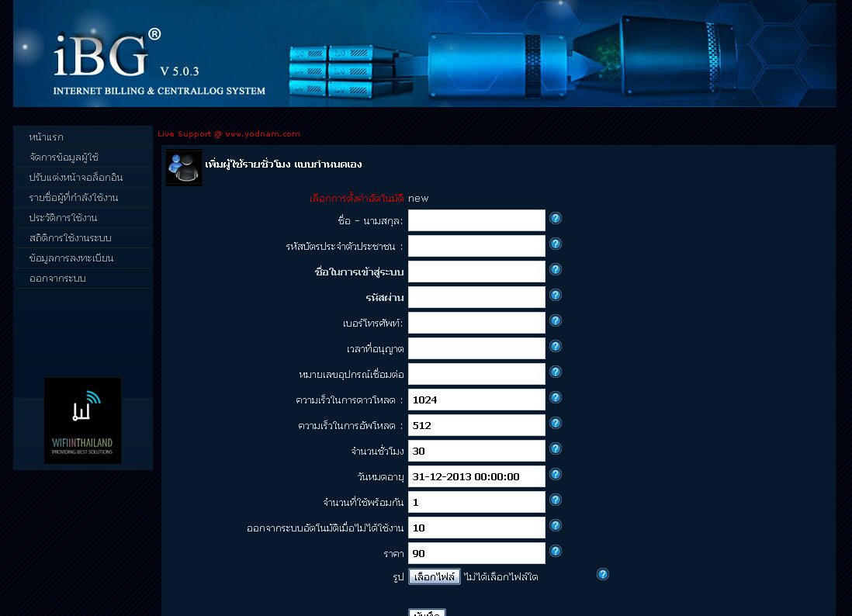Click the บันทึก save button at bottom
The height and width of the screenshot is (616, 852).
(427, 613)
